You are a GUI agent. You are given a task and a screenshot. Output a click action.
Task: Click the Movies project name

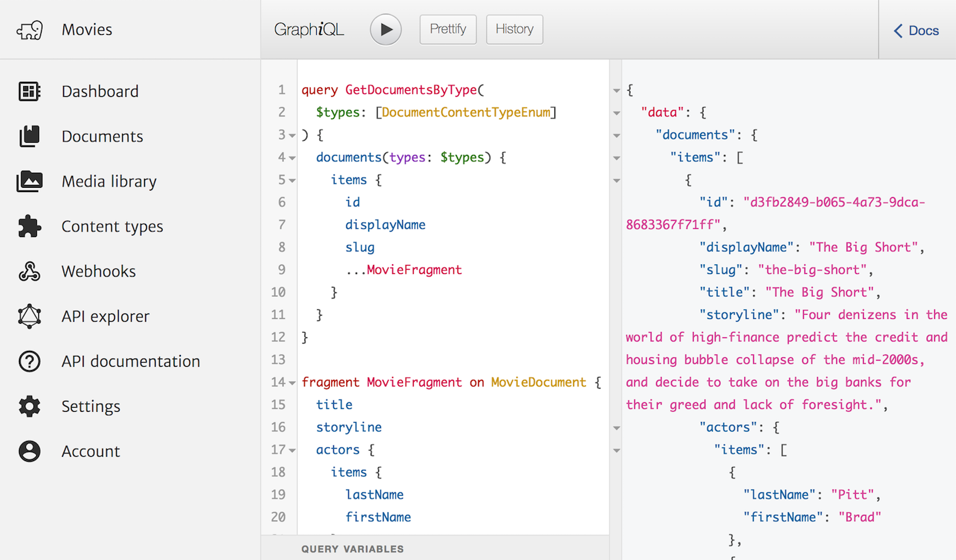[x=87, y=29]
